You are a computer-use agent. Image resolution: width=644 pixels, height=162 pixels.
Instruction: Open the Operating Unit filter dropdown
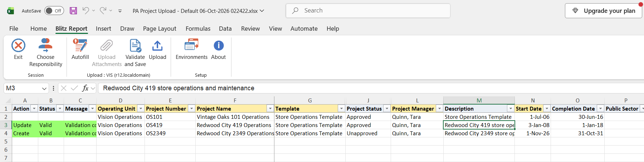[x=141, y=108]
